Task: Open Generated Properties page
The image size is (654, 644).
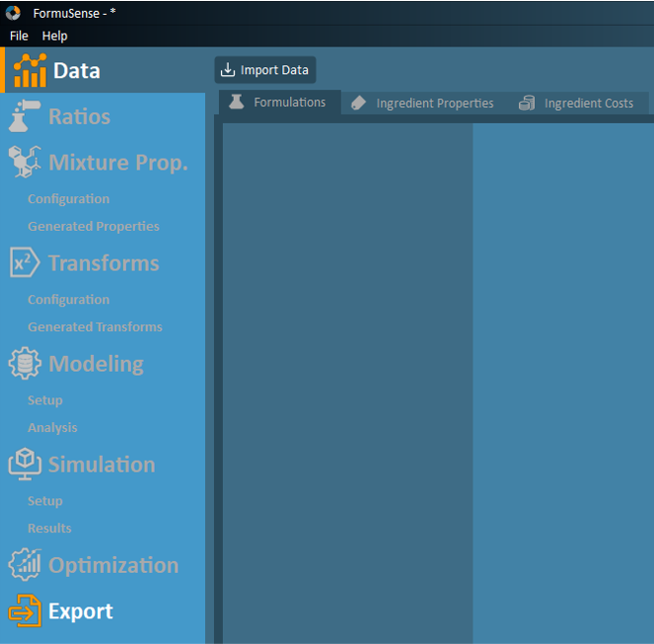Action: tap(94, 226)
